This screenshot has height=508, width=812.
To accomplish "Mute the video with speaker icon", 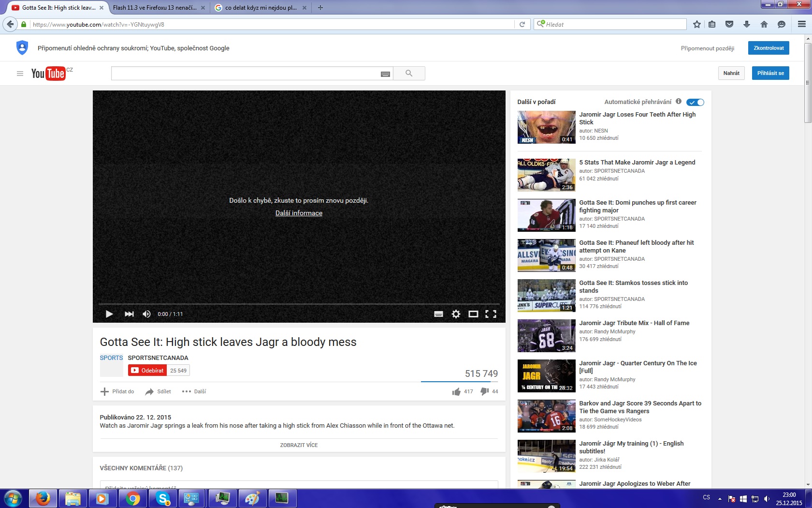I will pyautogui.click(x=146, y=314).
